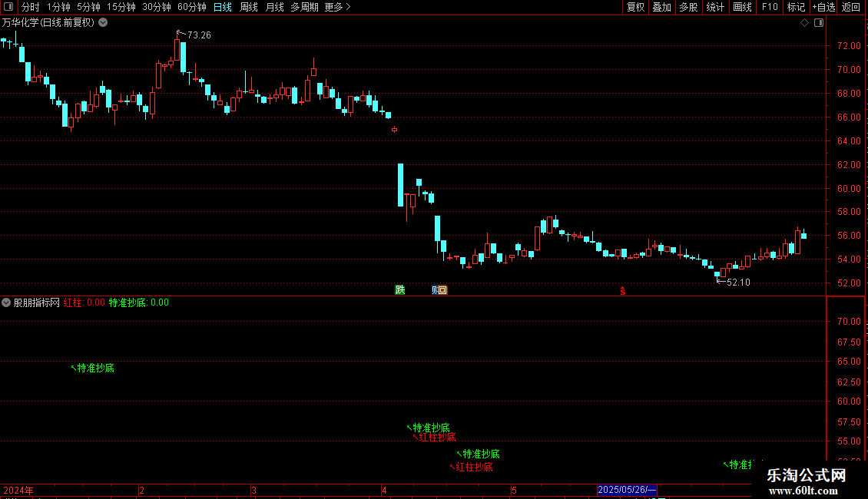Click the 标记 mark button
Viewport: 868px width, 499px height.
(x=796, y=7)
